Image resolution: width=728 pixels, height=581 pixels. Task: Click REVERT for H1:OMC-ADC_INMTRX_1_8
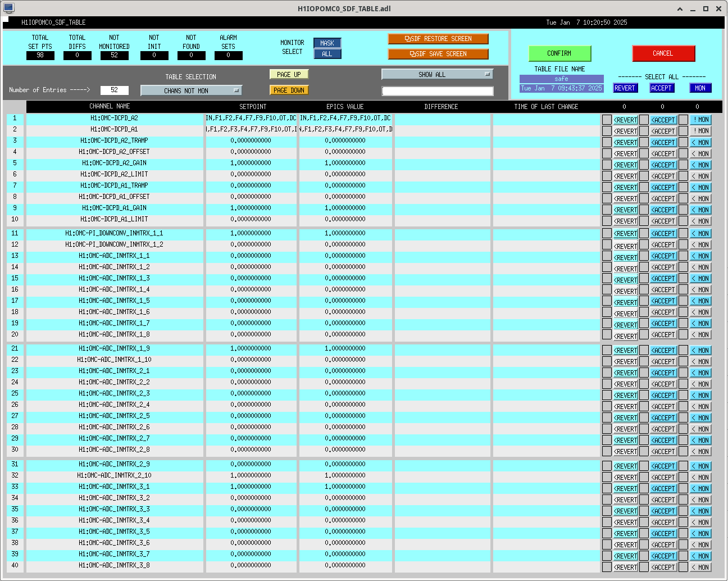625,336
